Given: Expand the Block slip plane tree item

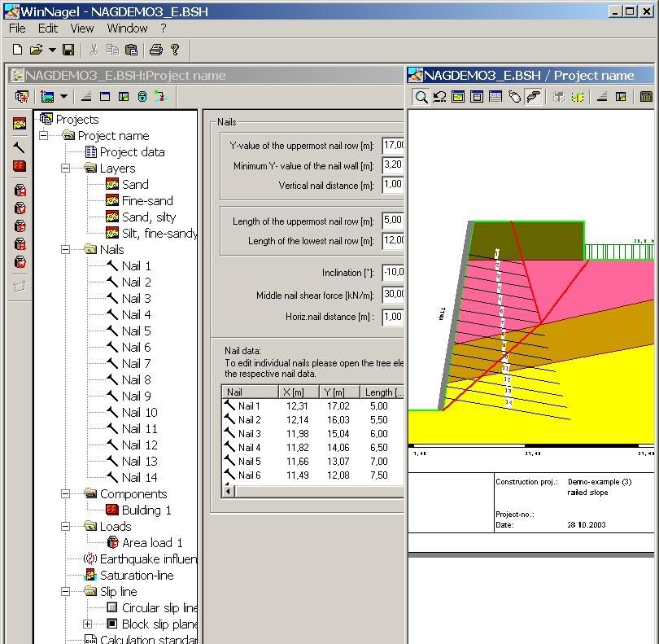Looking at the screenshot, I should [x=87, y=624].
